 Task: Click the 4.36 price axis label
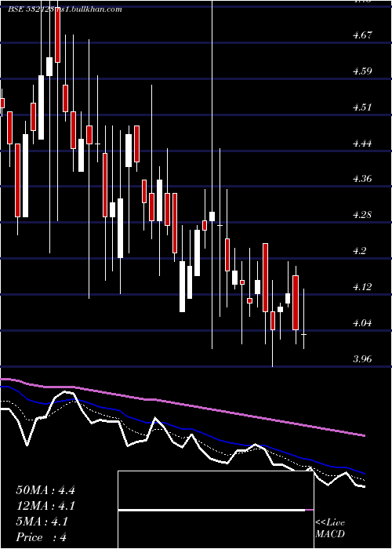pyautogui.click(x=362, y=179)
